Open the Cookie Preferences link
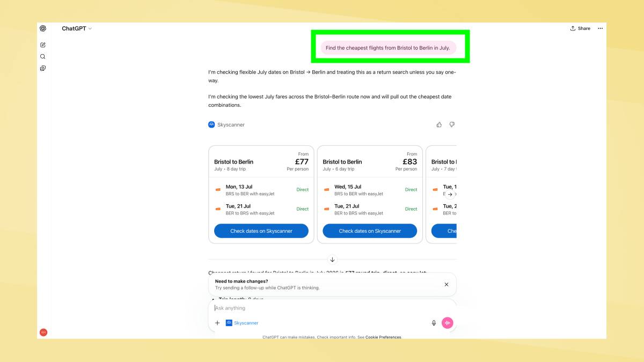This screenshot has height=362, width=644. tap(383, 337)
